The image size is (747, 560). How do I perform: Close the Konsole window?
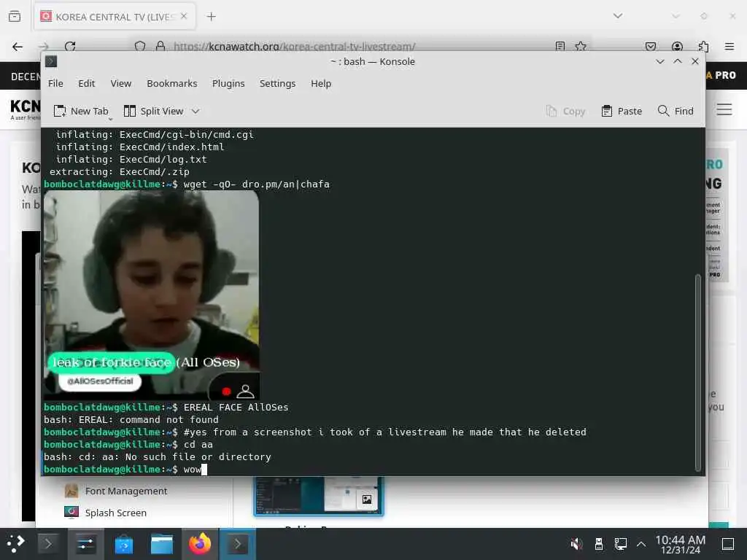point(695,61)
